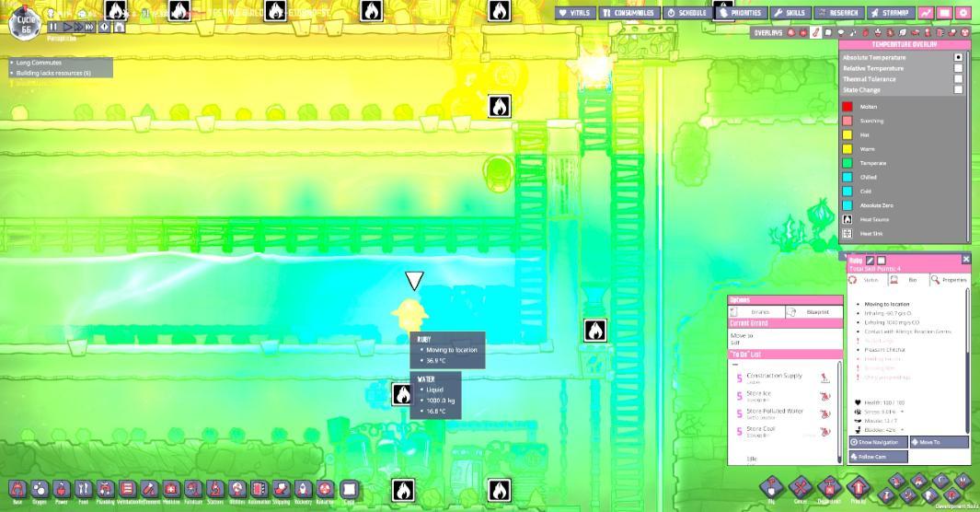Select the Prioritize tool
The image size is (980, 512).
point(859,488)
